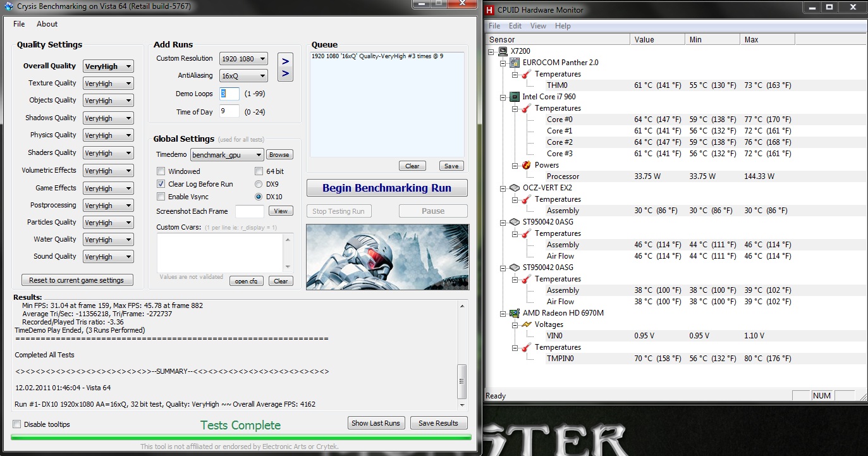This screenshot has height=456, width=868.
Task: Add run to queue with the >> button
Action: tap(285, 67)
